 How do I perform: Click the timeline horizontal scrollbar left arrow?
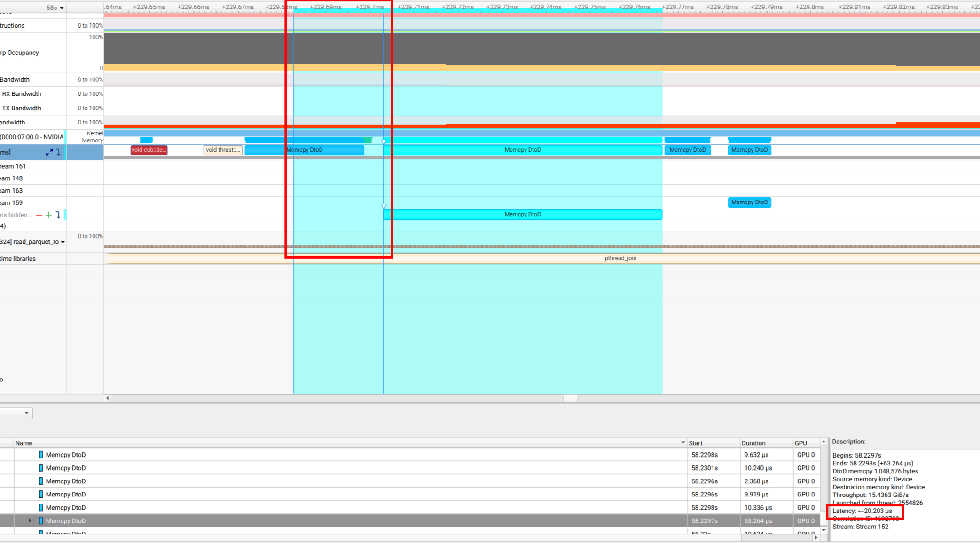(108, 398)
